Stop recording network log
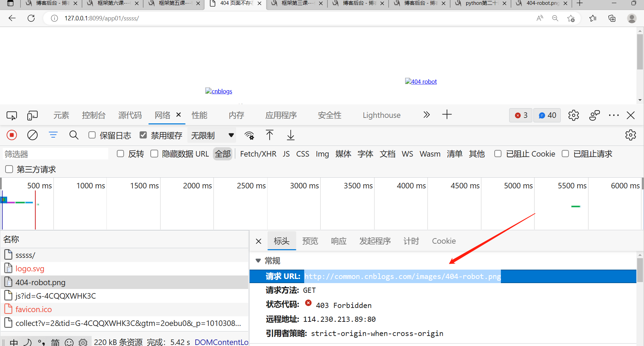 pos(12,135)
